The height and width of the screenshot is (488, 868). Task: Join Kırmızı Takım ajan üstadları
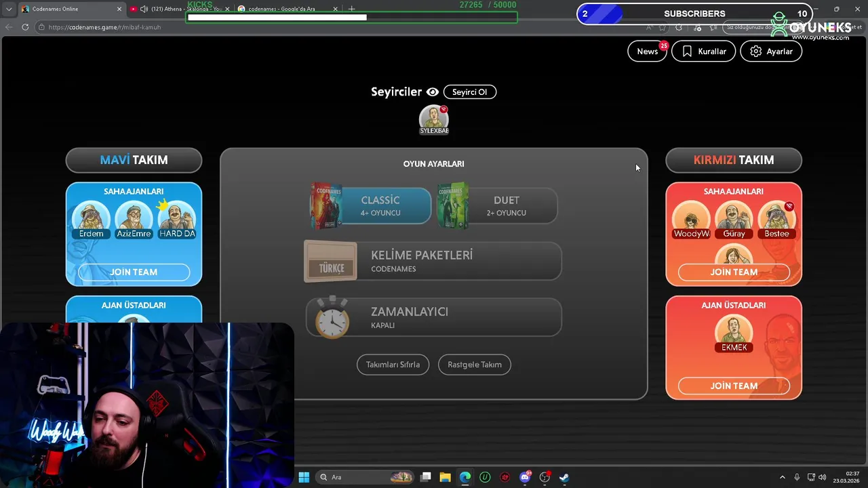[x=734, y=386]
